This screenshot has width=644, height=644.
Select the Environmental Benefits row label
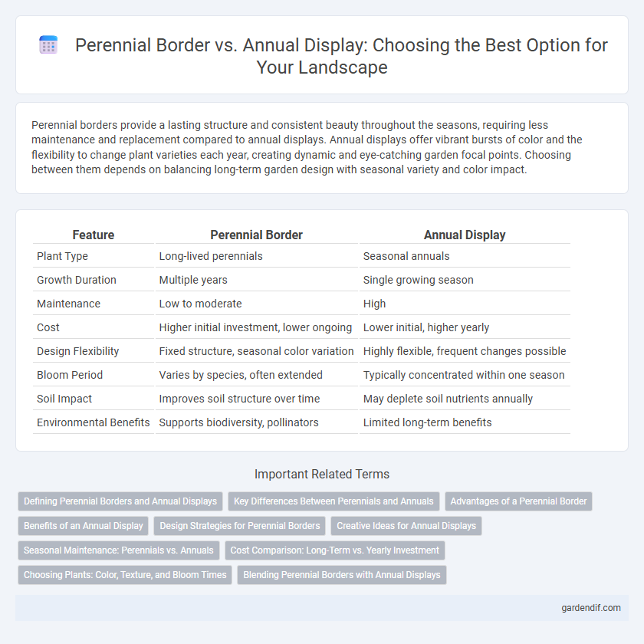tap(94, 422)
